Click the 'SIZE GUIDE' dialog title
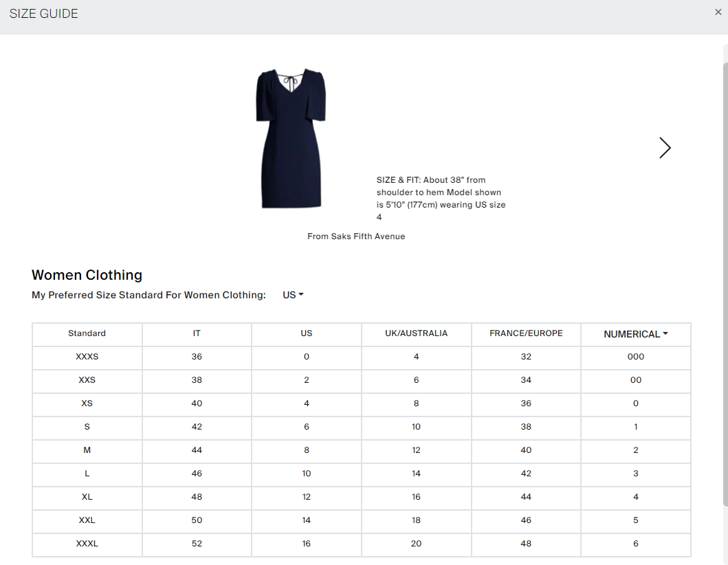This screenshot has height=565, width=728. (43, 14)
